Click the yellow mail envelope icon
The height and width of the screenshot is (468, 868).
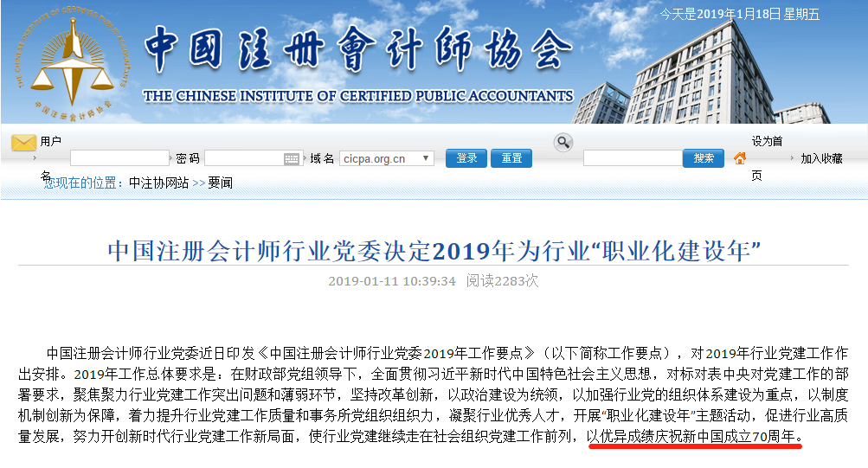[x=23, y=143]
